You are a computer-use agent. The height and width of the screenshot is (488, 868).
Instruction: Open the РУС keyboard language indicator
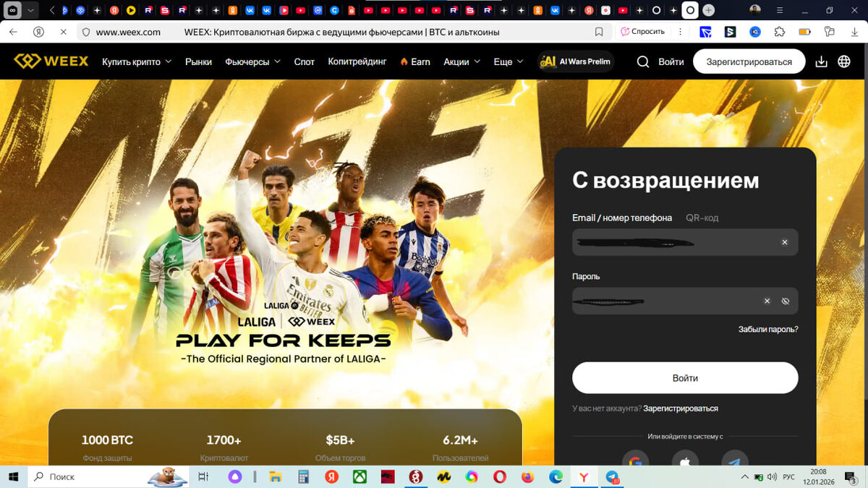[x=790, y=477]
